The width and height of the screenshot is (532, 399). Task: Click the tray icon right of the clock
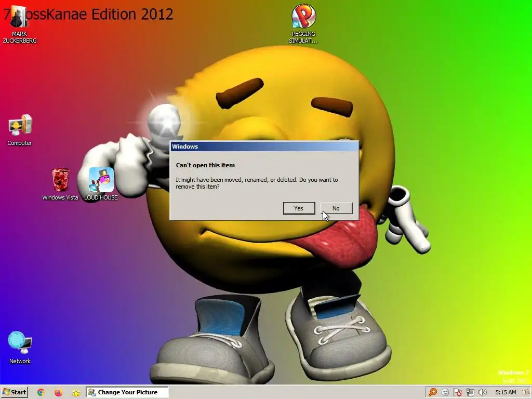(x=526, y=392)
